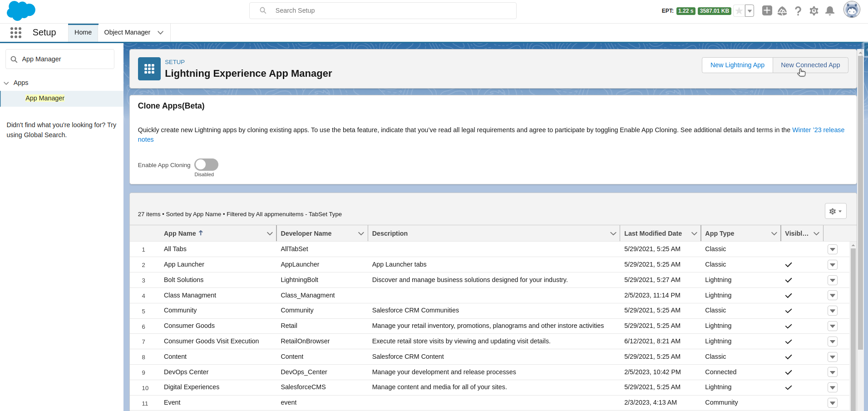Open App Type column menu chevron
Image resolution: width=868 pixels, height=411 pixels.
[774, 233]
